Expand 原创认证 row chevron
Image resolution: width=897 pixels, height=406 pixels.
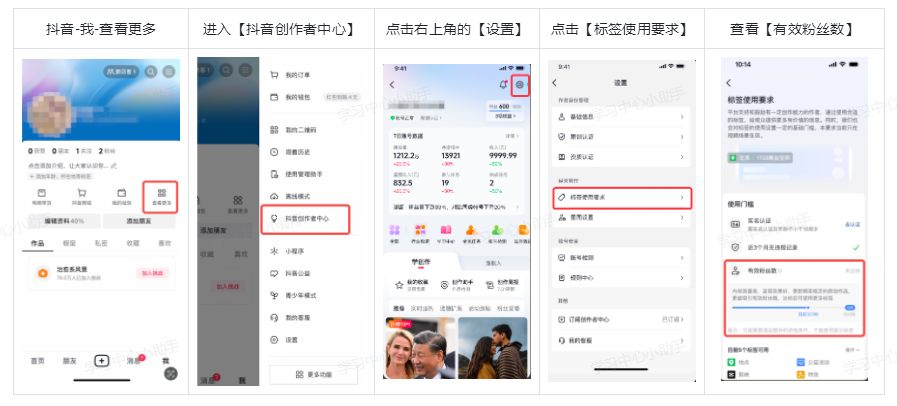tap(682, 137)
